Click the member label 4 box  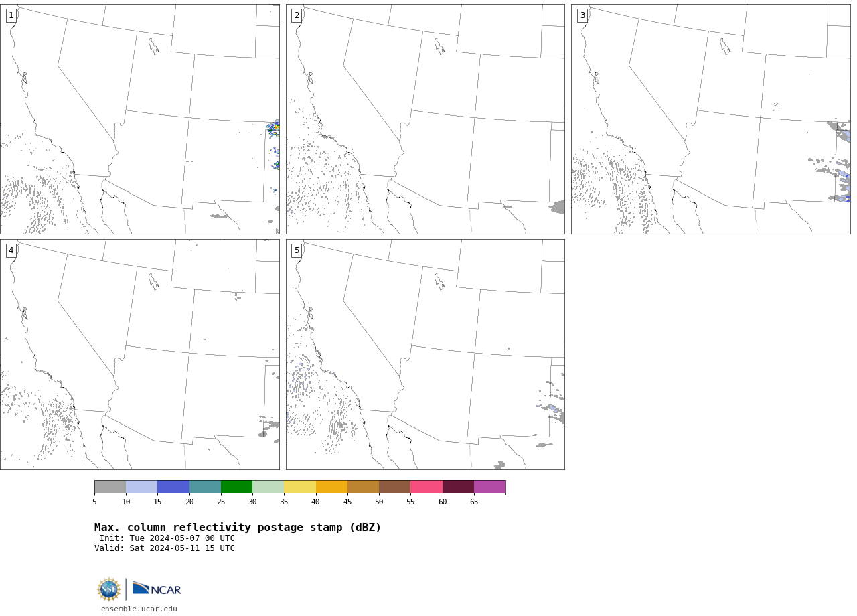tap(11, 250)
